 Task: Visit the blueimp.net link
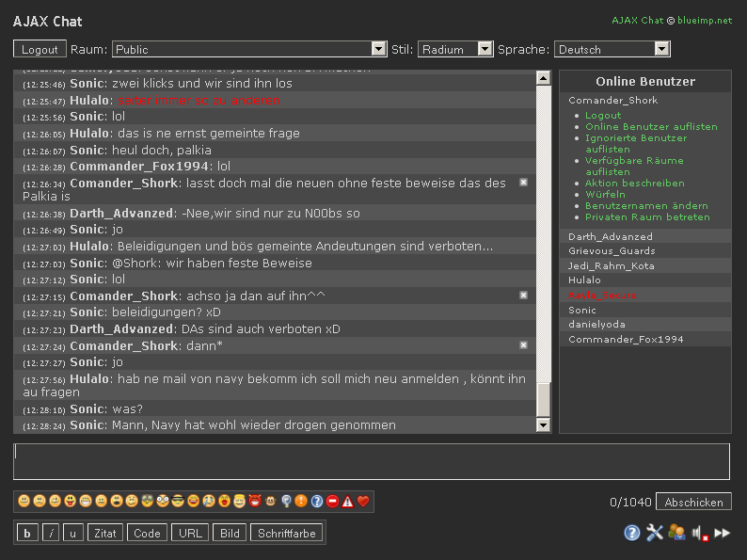click(x=705, y=20)
